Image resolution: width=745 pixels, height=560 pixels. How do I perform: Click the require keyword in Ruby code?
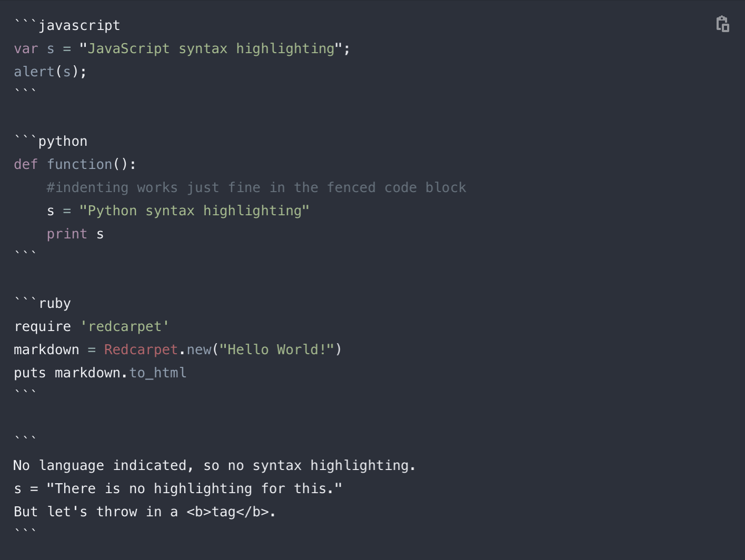click(x=42, y=326)
